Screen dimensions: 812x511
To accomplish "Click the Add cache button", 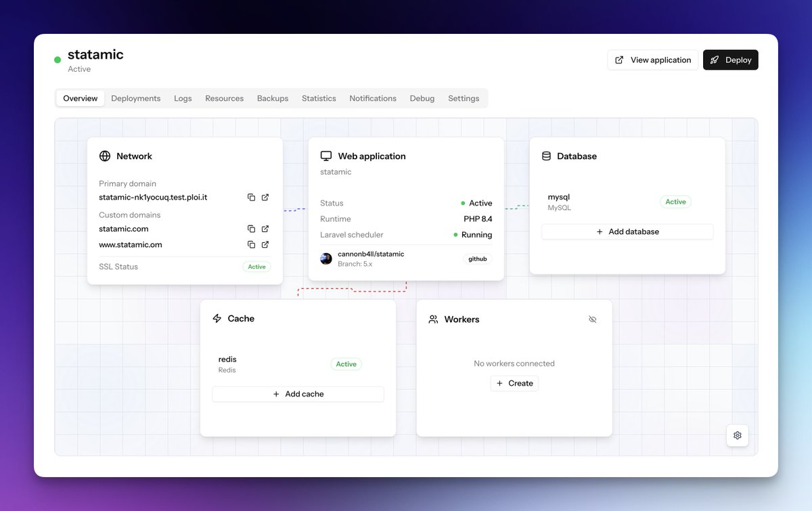I will [x=298, y=394].
